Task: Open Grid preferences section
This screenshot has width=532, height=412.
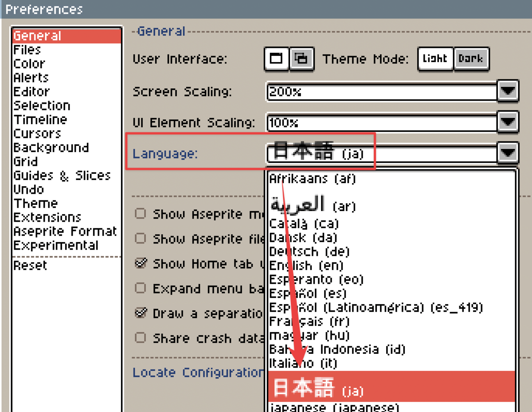Action: pyautogui.click(x=66, y=161)
